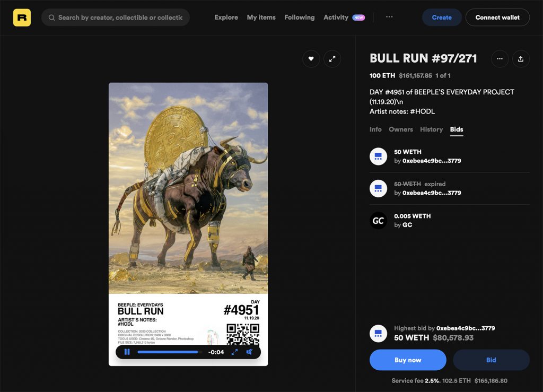Focus the search input field
The image size is (543, 392).
120,18
